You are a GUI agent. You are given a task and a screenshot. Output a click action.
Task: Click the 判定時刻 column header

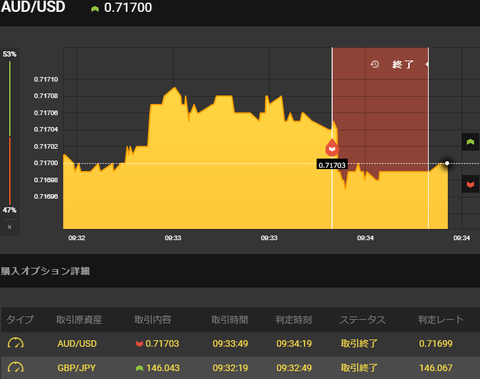click(x=294, y=320)
